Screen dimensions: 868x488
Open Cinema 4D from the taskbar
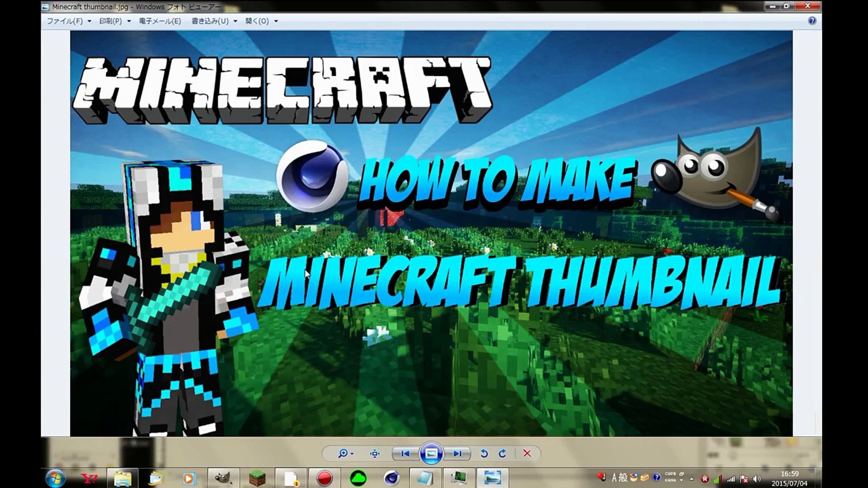pos(392,478)
